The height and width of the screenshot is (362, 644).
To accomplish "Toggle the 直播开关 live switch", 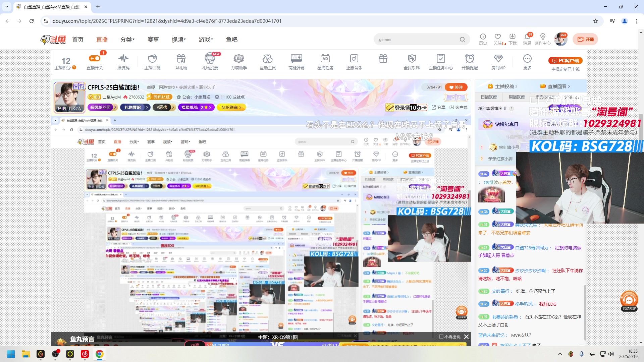I will pos(95,58).
